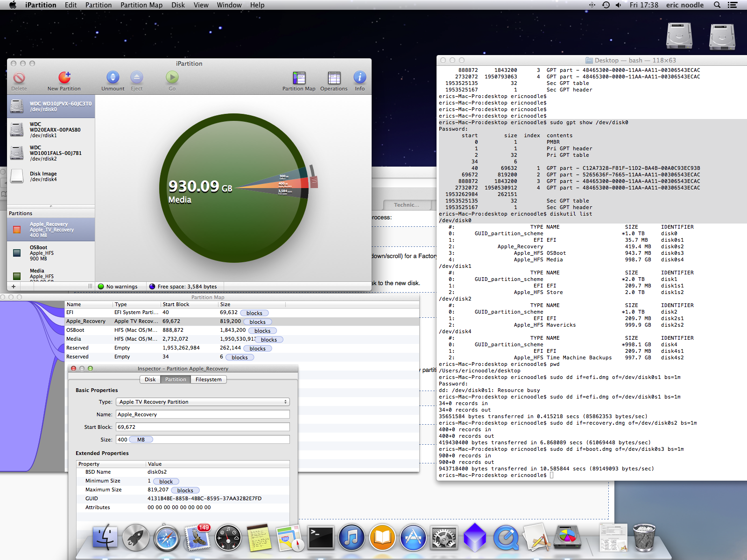Open Spotlight search magnifier icon
This screenshot has height=560, width=747.
point(717,5)
